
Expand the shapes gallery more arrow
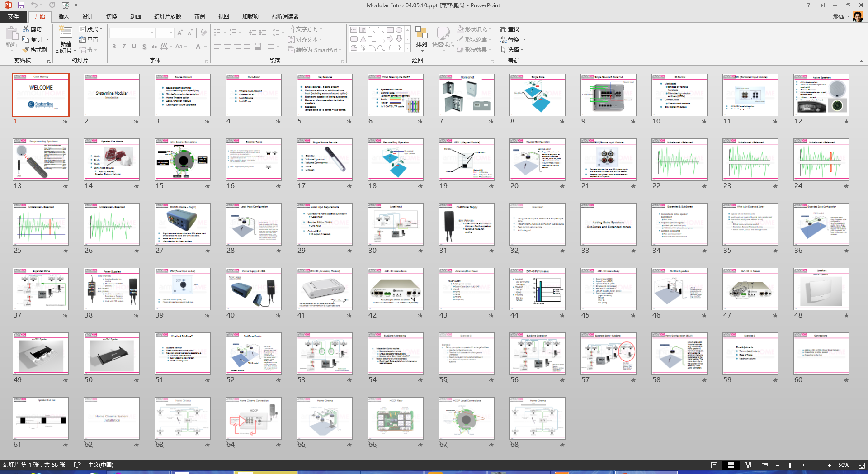click(x=407, y=48)
